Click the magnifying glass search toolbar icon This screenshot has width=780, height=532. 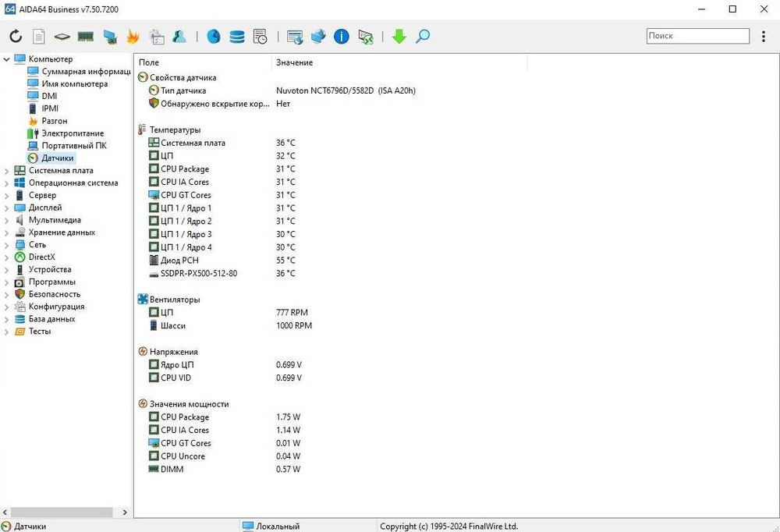(x=422, y=37)
